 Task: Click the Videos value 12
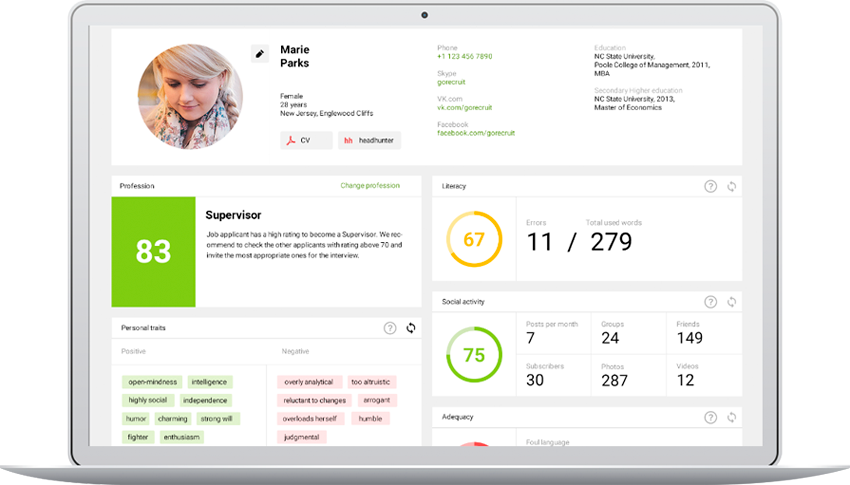coord(685,380)
